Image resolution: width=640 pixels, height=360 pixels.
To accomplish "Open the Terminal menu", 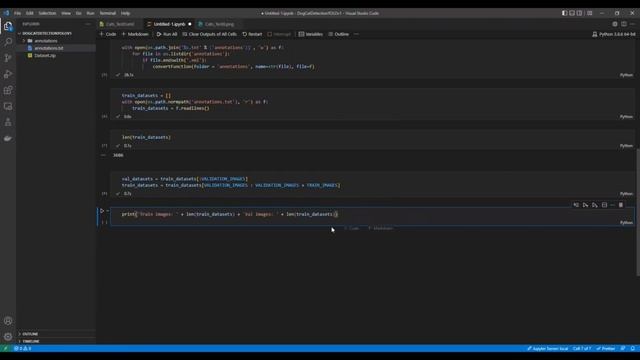I will click(x=108, y=13).
